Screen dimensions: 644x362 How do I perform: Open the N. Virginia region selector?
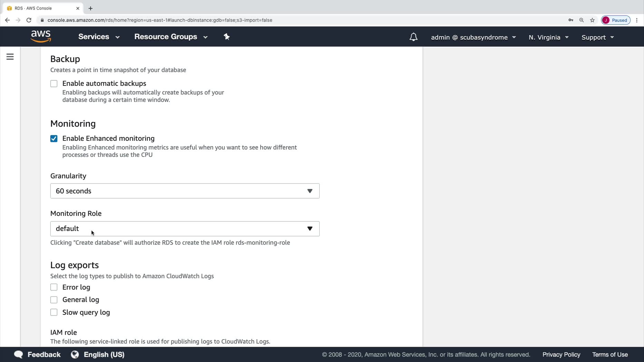[548, 37]
